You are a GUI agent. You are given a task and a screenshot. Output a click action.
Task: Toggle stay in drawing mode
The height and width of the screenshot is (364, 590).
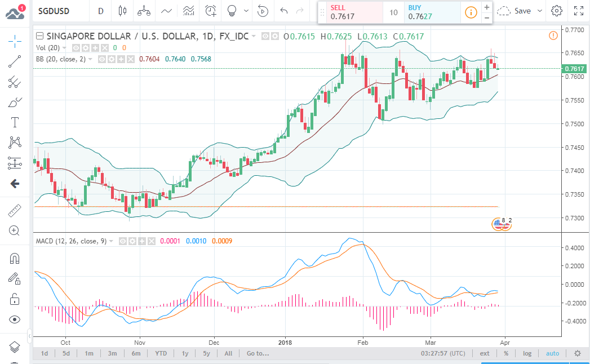pyautogui.click(x=15, y=279)
